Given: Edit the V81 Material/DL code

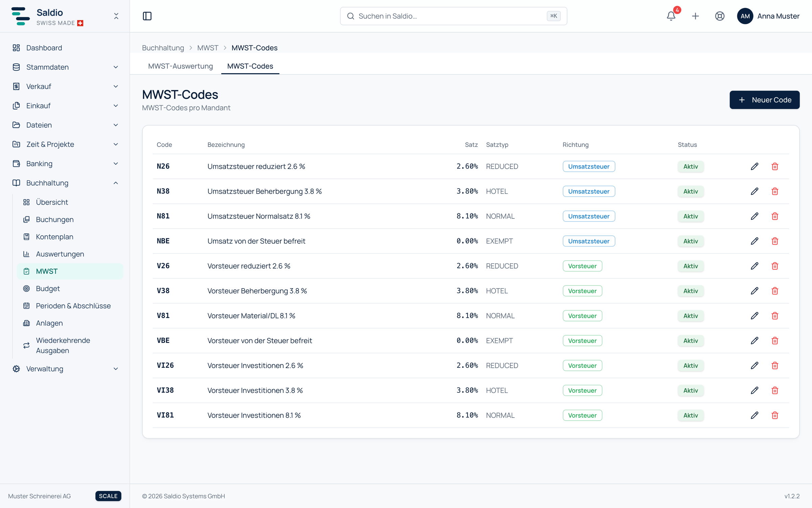Looking at the screenshot, I should click(x=754, y=316).
